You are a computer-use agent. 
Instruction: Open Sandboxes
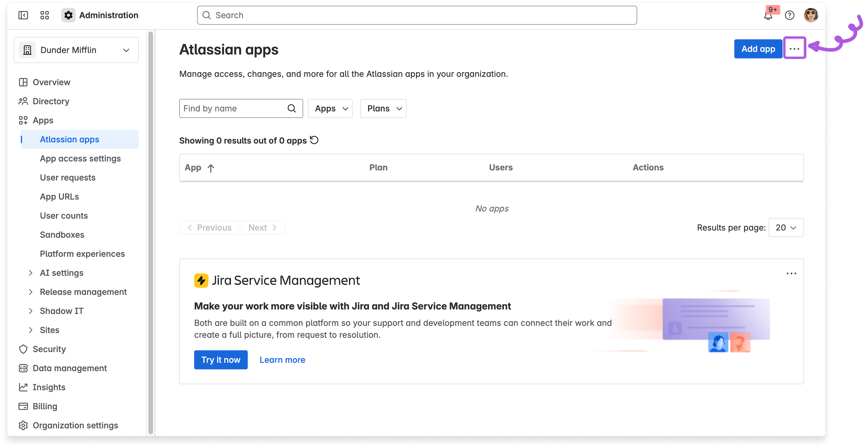click(x=80, y=234)
